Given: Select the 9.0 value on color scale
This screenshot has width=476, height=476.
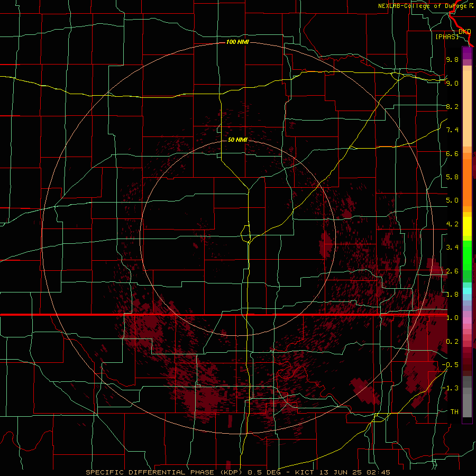Looking at the screenshot, I should click(452, 83).
